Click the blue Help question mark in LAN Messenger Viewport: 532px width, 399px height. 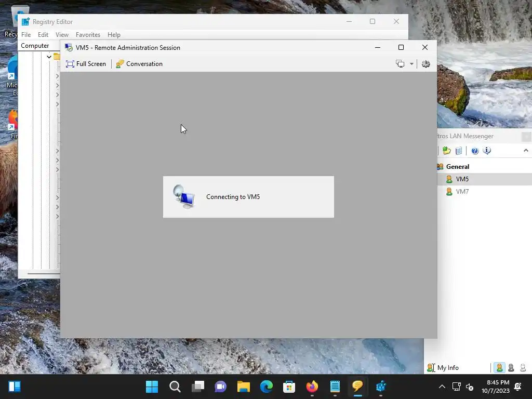475,151
